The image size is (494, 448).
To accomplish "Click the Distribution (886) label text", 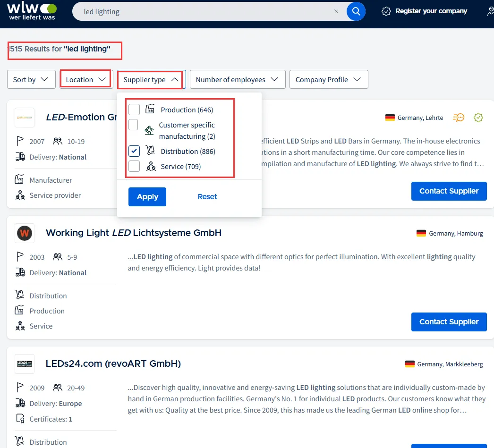I will click(188, 152).
